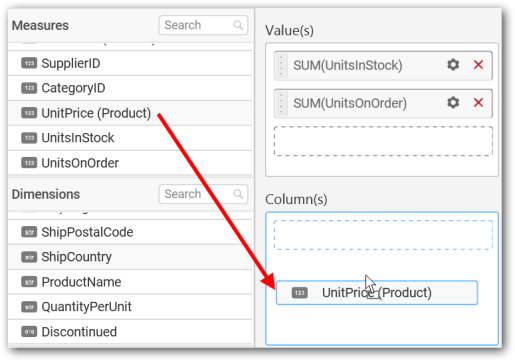Image resolution: width=515 pixels, height=361 pixels.
Task: Remove SUM(UnitsInStock) with red X
Action: [x=478, y=65]
